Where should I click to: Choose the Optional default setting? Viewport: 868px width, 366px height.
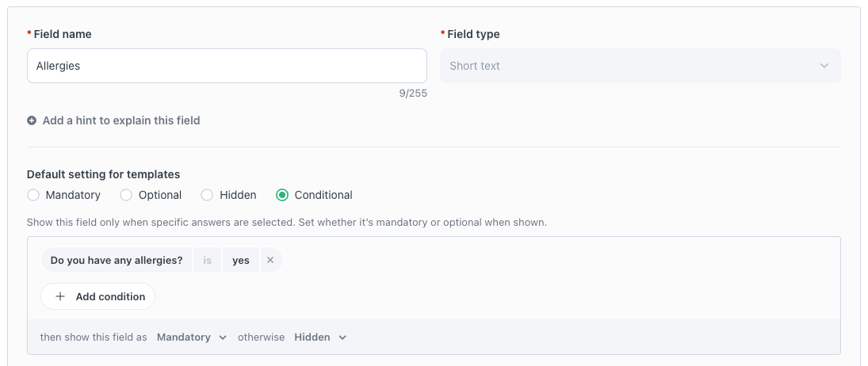126,195
